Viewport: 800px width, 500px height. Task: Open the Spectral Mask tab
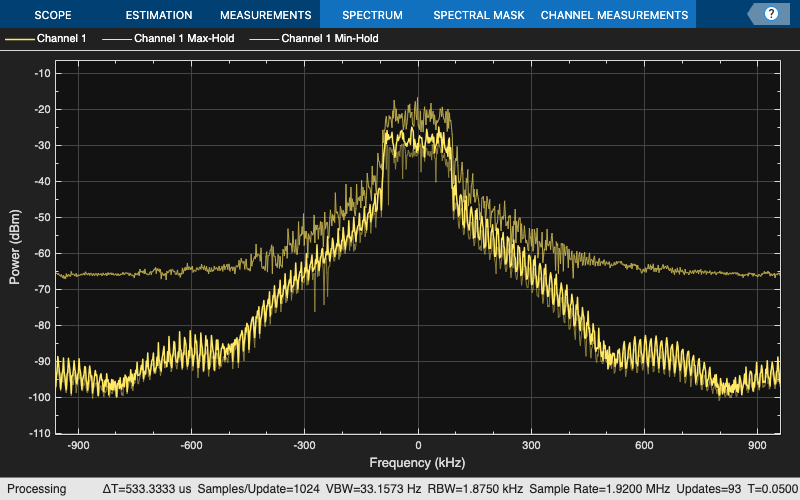click(479, 15)
